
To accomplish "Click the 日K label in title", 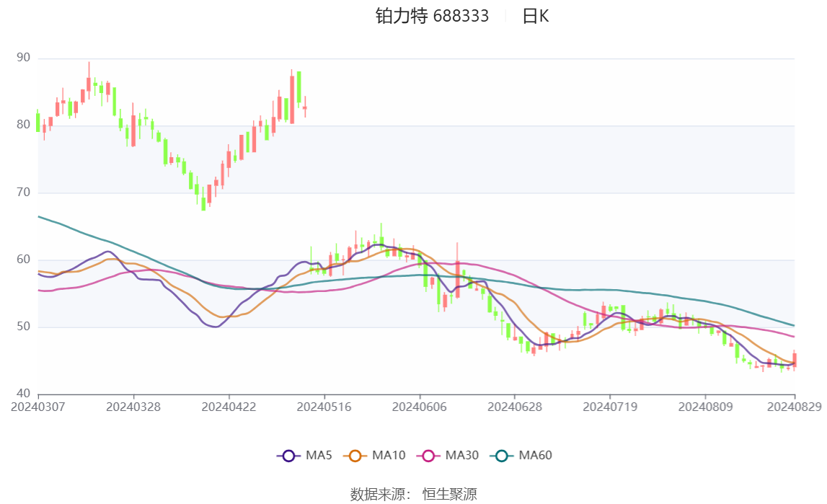I will pyautogui.click(x=535, y=17).
